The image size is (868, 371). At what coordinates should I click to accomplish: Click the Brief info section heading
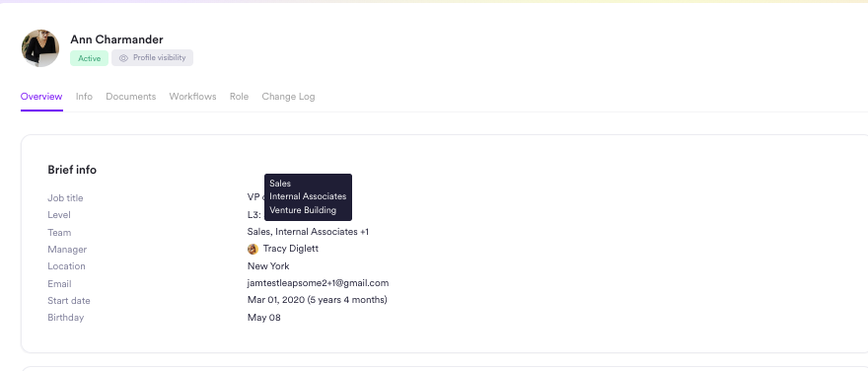coord(72,170)
